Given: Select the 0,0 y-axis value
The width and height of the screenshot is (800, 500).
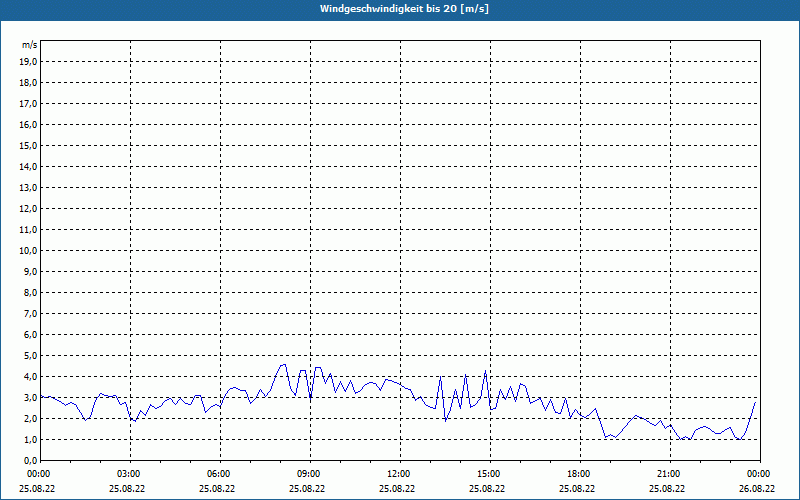Looking at the screenshot, I should click(x=30, y=461).
